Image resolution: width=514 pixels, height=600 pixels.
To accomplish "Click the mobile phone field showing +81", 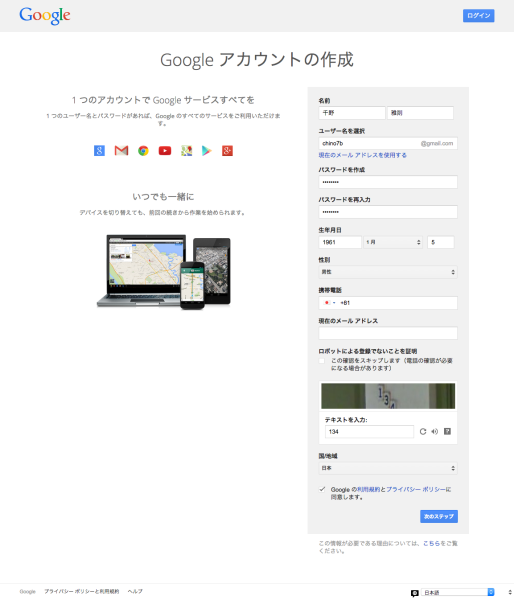I will pos(388,303).
